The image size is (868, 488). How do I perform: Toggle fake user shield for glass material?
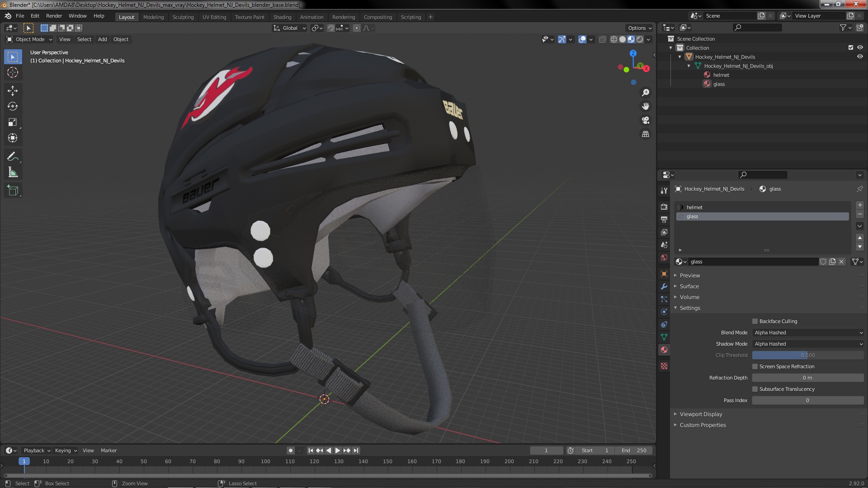tap(823, 262)
